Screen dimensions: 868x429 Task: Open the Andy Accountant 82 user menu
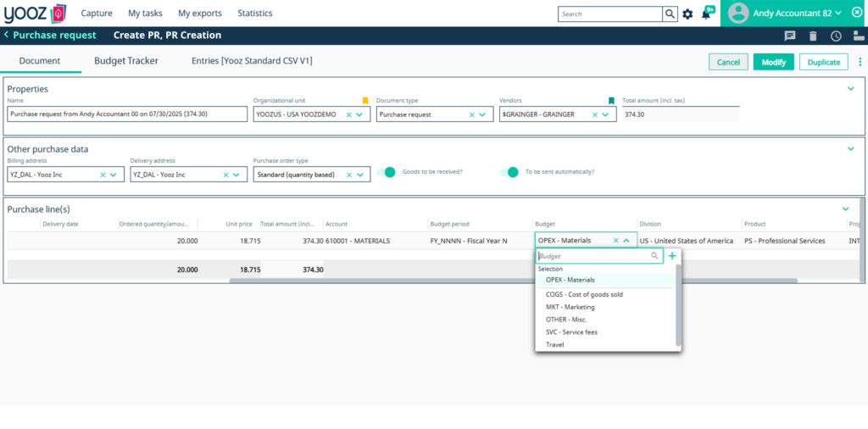(797, 14)
